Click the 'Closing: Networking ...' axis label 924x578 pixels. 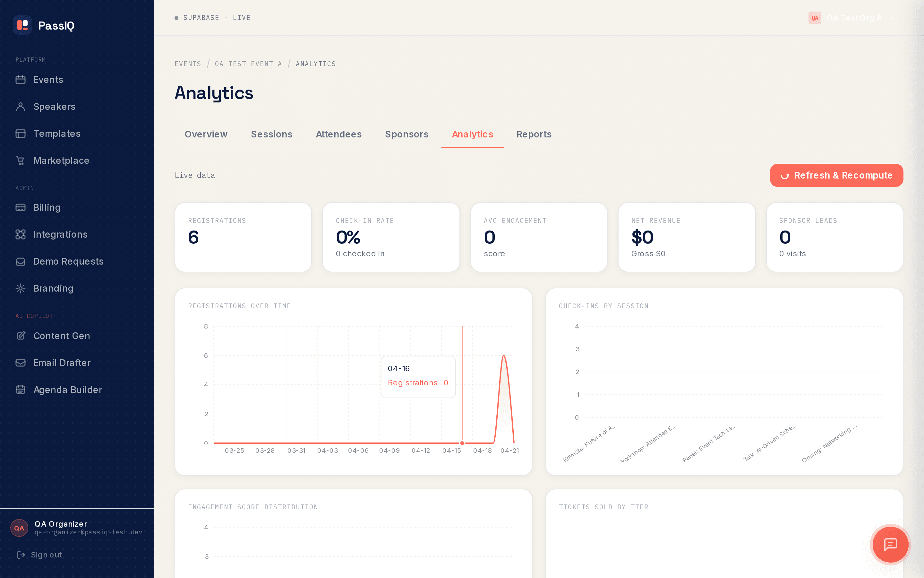pos(829,443)
